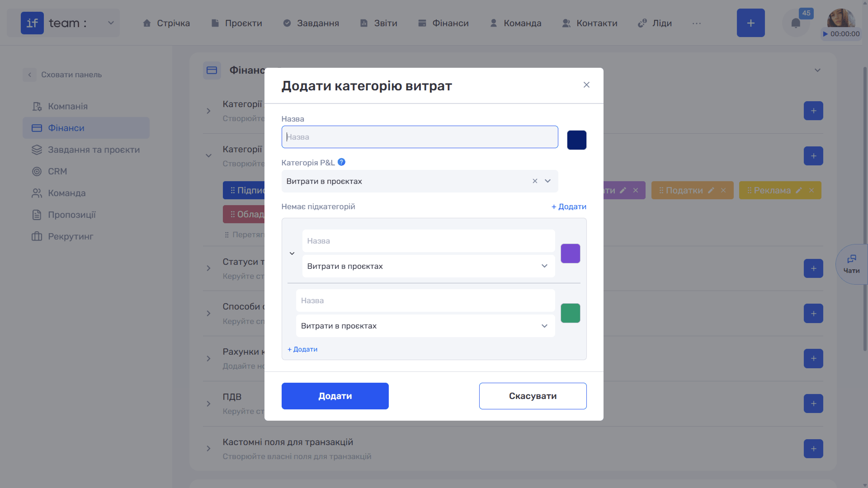Expand the Рахунки settings row
This screenshot has height=488, width=868.
[x=209, y=358]
